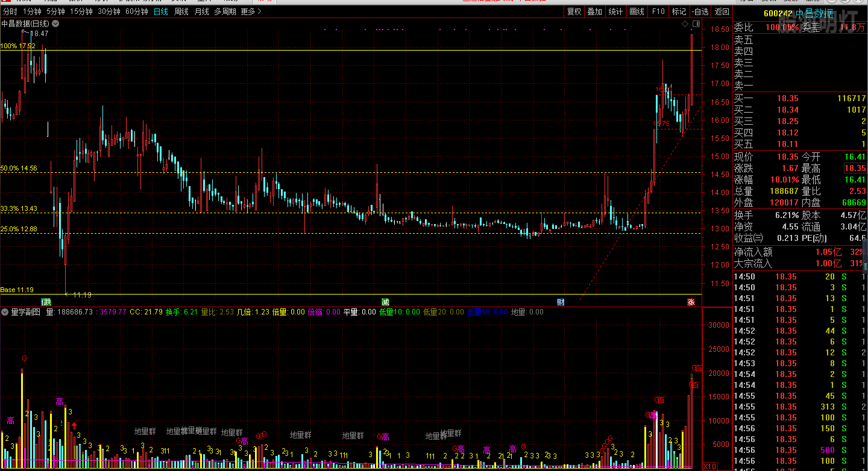
Task: Click the CC: 21.79 indicator value
Action: pyautogui.click(x=146, y=312)
